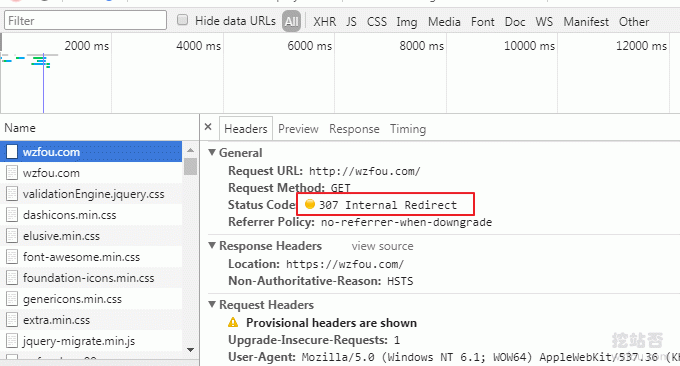Select the second wzfou.com request
This screenshot has height=366, width=680.
tap(91, 173)
